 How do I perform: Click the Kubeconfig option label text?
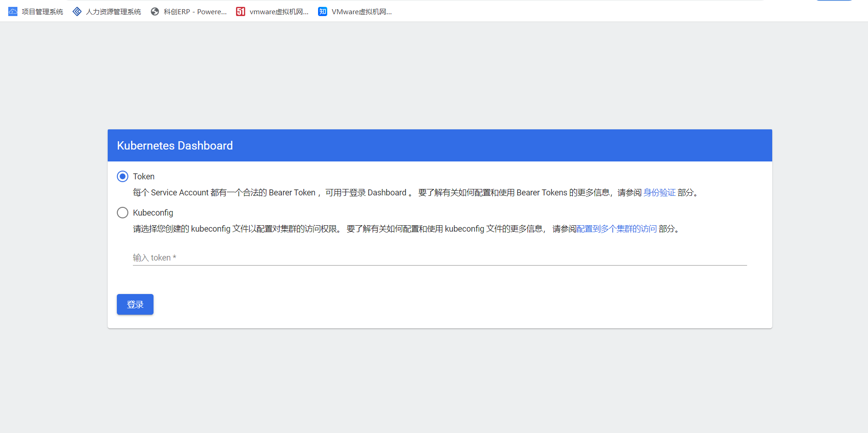pos(153,213)
